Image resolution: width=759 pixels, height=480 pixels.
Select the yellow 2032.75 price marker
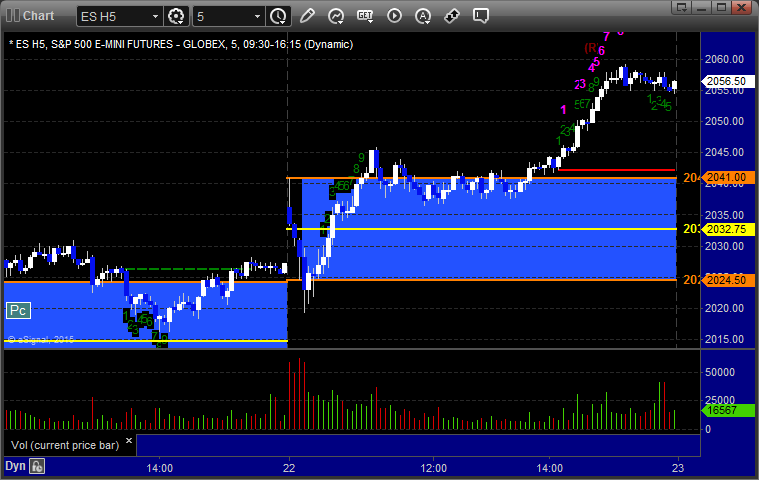[x=729, y=229]
